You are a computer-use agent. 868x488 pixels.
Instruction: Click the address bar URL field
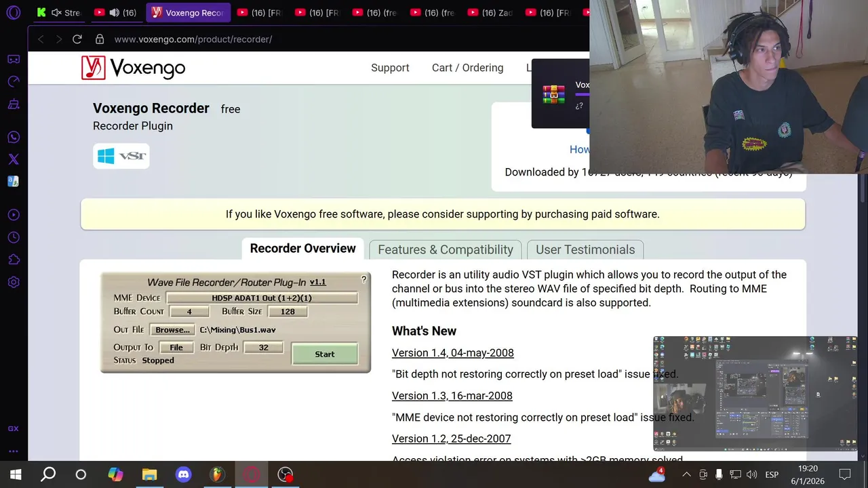coord(193,39)
